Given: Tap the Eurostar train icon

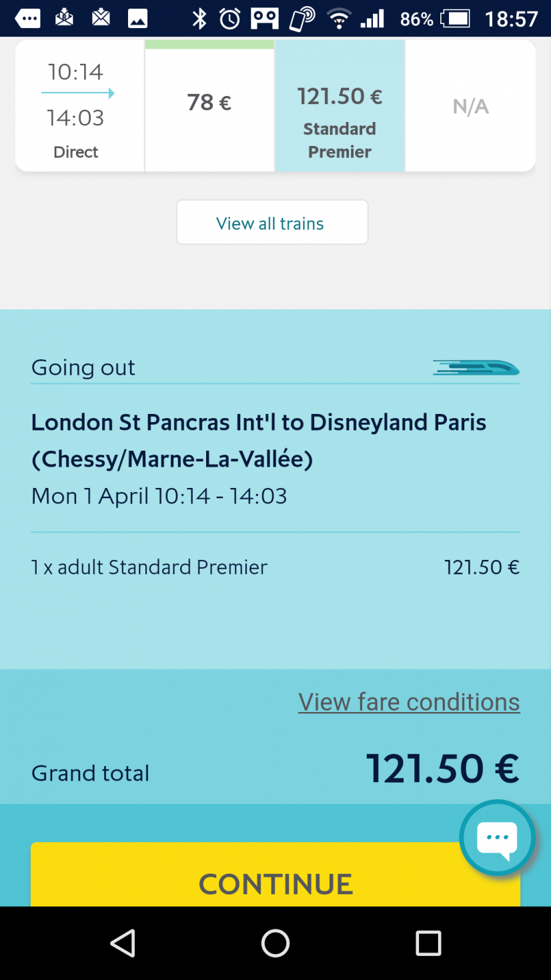Looking at the screenshot, I should pos(476,367).
